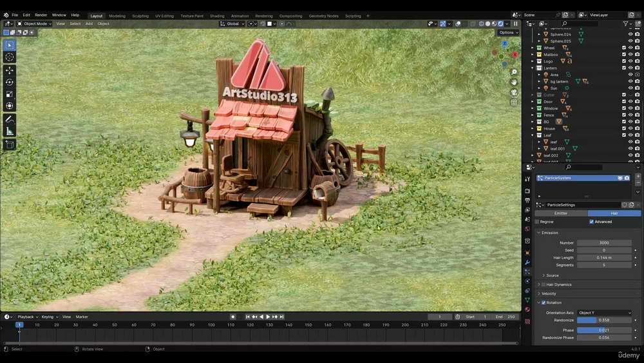
Task: Open the Orientation Axis dropdown
Action: click(605, 313)
